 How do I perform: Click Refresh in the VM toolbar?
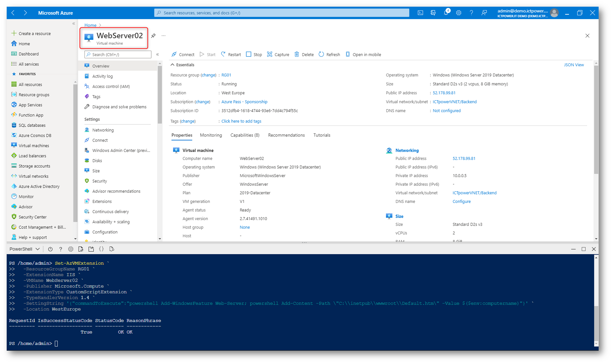329,54
